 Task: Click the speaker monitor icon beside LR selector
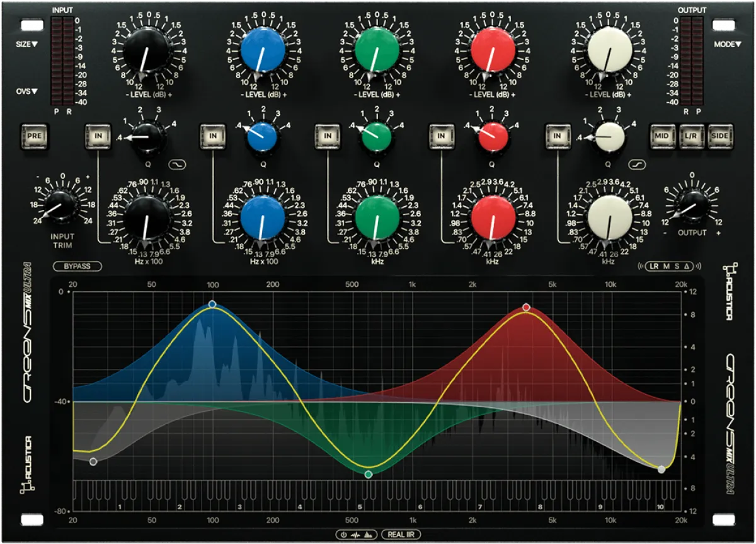(x=641, y=265)
